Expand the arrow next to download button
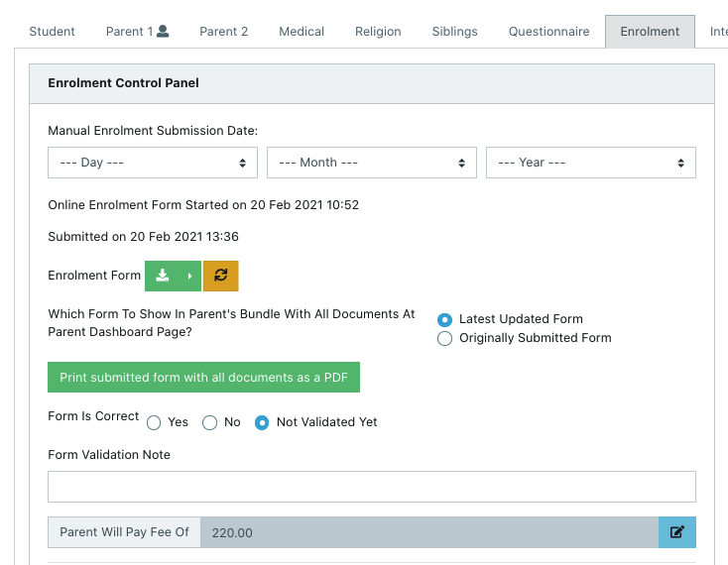 189,276
